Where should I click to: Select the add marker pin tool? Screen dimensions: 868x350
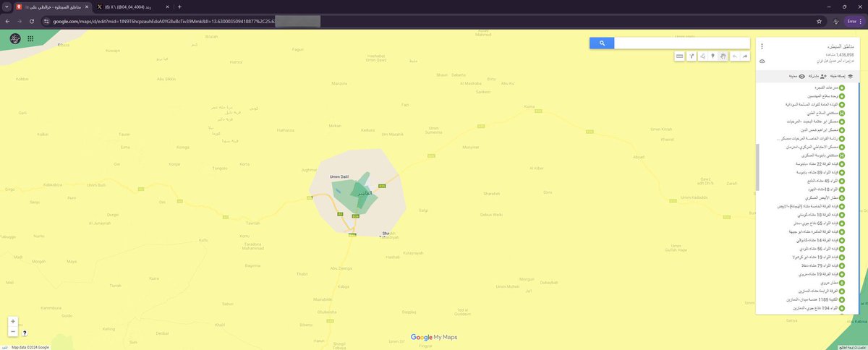[712, 56]
